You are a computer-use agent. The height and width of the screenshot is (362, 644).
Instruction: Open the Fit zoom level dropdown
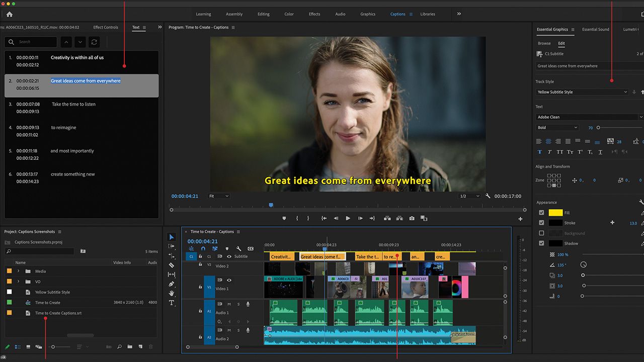(219, 196)
